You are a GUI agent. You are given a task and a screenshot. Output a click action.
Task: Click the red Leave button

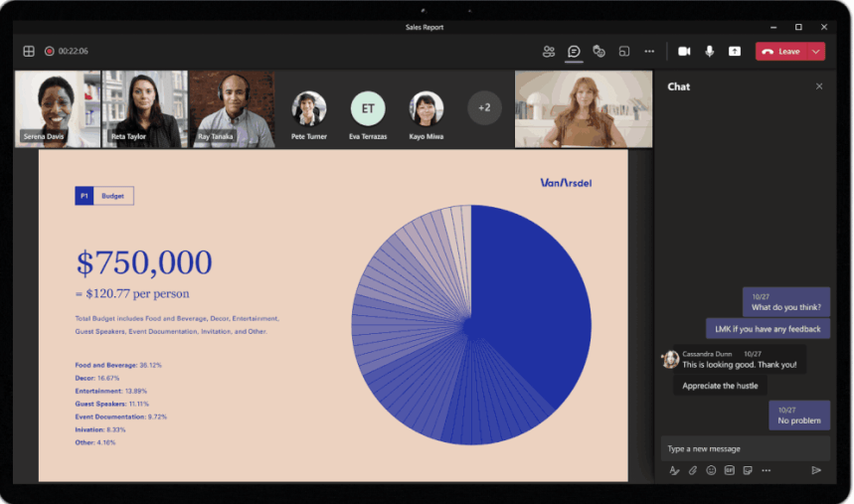pyautogui.click(x=782, y=51)
